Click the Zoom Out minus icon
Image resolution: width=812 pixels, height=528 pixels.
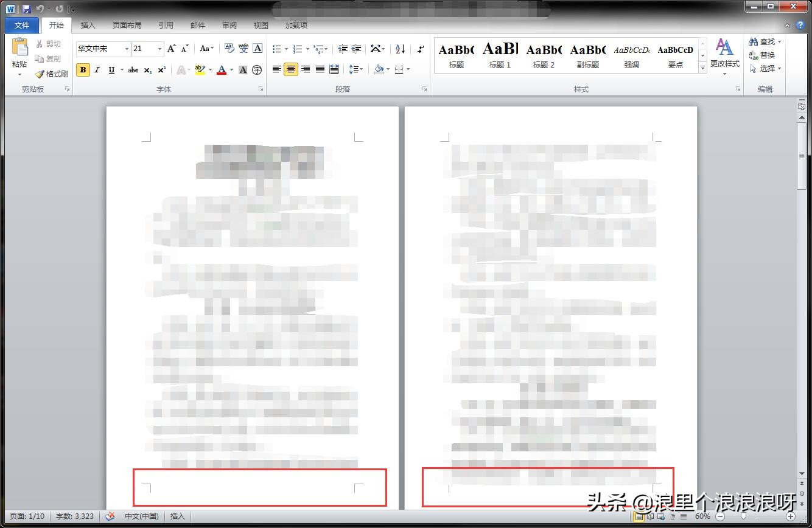pos(720,516)
